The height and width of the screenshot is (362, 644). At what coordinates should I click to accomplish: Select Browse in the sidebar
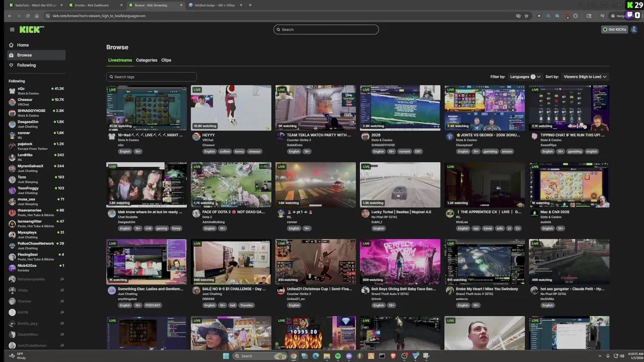[x=36, y=55]
